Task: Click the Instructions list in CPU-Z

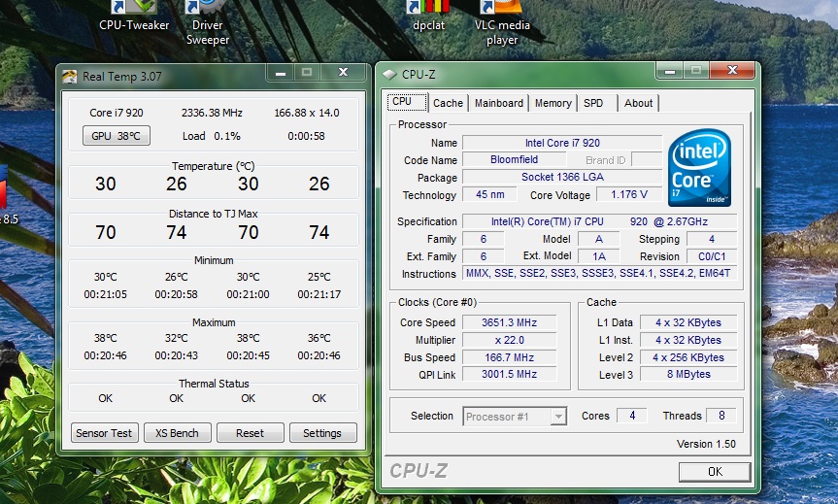Action: click(600, 273)
